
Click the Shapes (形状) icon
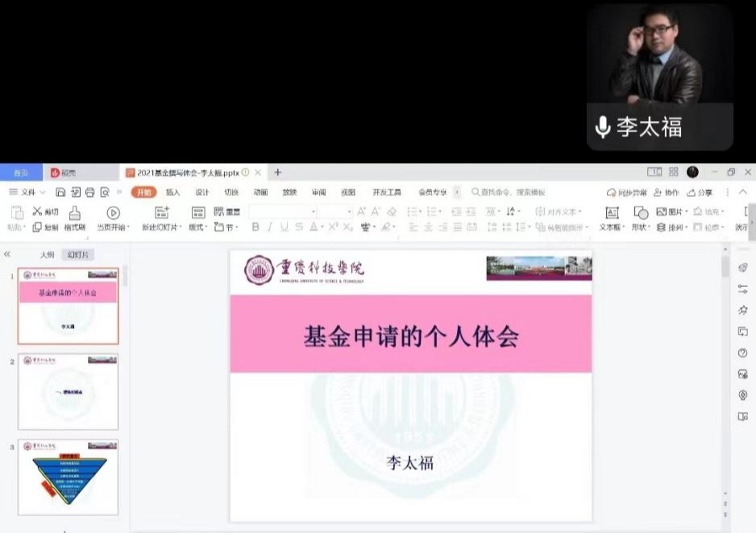[x=641, y=213]
